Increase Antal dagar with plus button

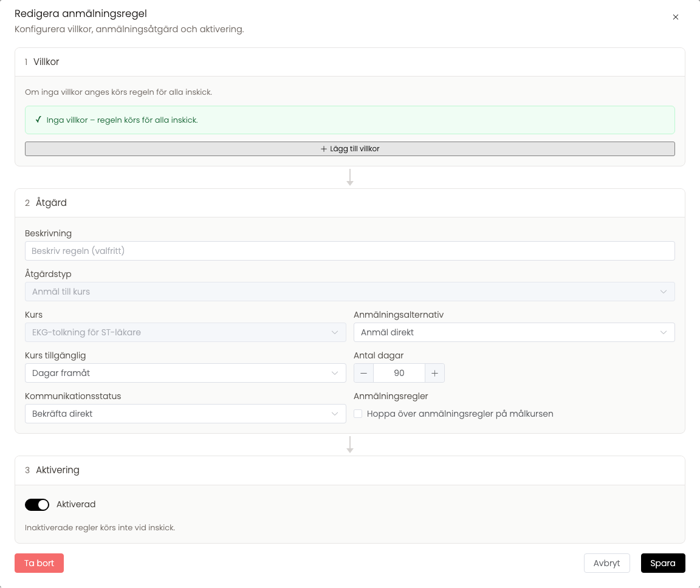tap(434, 373)
